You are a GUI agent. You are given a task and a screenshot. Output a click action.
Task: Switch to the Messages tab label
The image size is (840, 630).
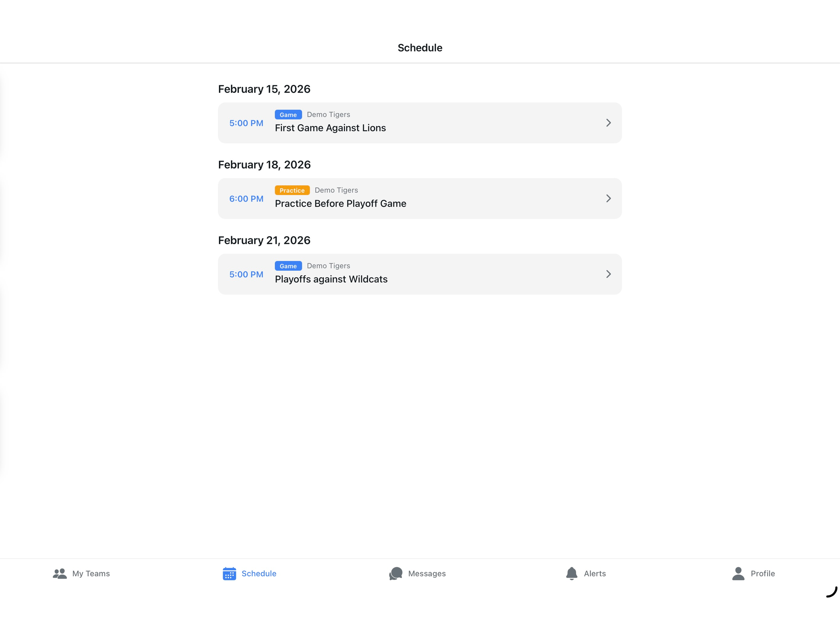tap(427, 573)
